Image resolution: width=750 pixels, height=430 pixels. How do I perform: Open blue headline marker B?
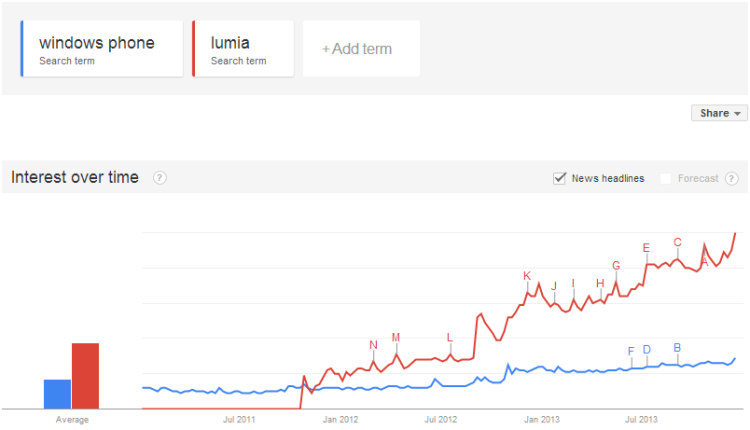click(x=677, y=348)
